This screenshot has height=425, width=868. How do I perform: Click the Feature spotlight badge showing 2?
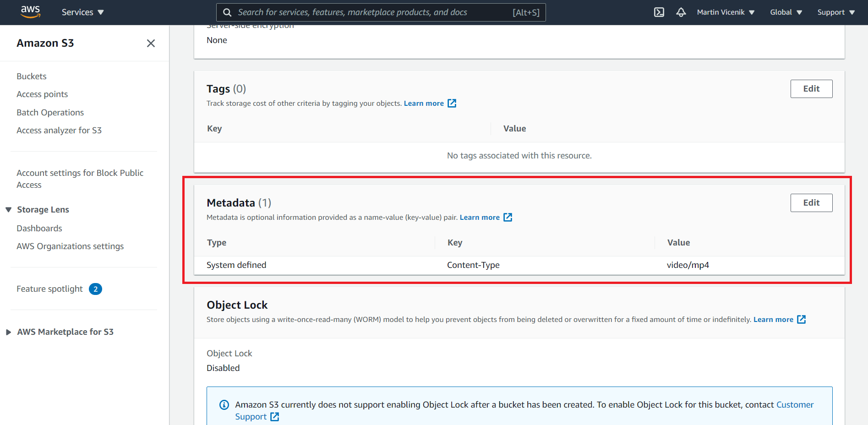95,289
